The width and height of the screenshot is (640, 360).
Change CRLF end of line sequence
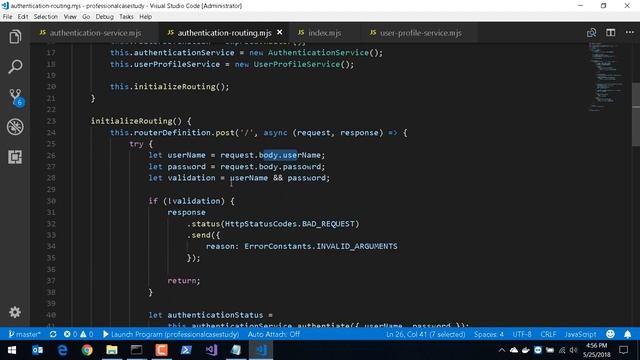[x=548, y=334]
